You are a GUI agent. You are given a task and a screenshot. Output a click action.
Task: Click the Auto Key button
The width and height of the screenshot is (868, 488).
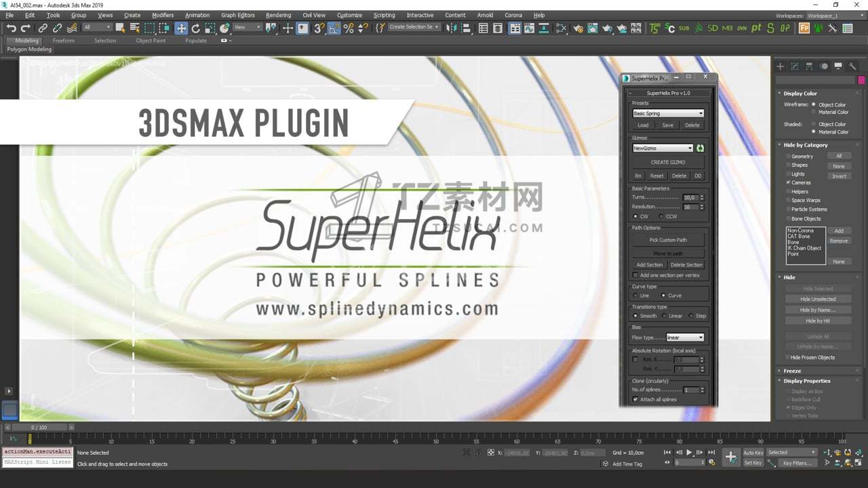pyautogui.click(x=753, y=452)
